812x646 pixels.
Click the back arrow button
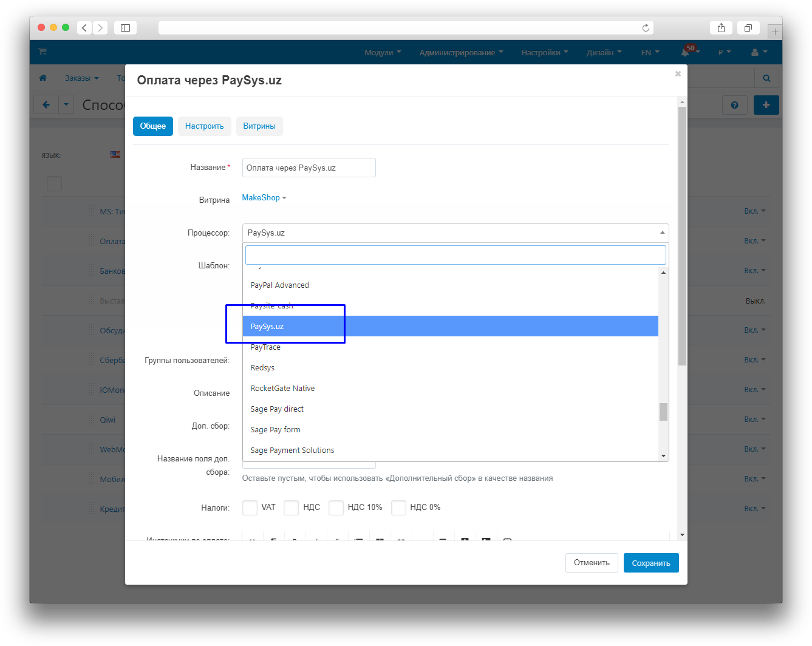click(x=46, y=105)
